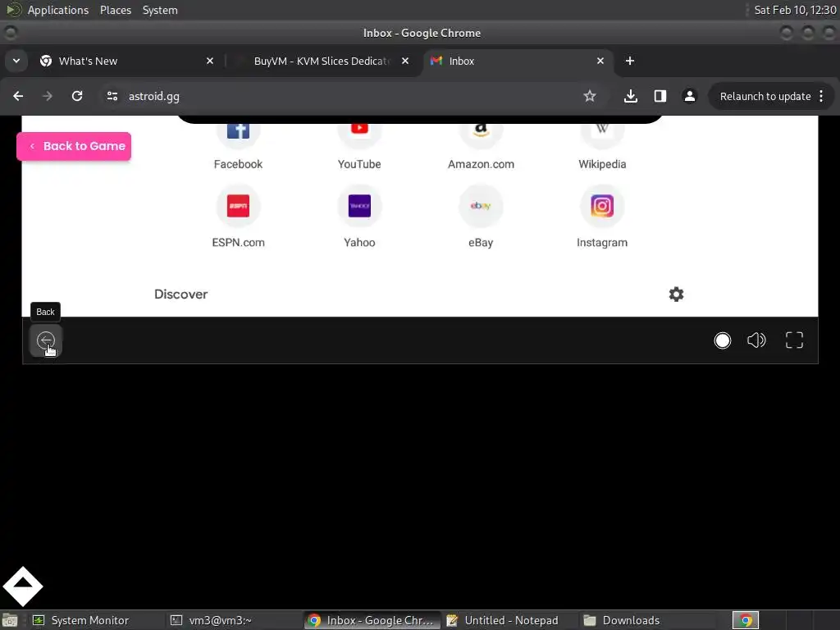840x630 pixels.
Task: Open the Places menu
Action: click(115, 10)
